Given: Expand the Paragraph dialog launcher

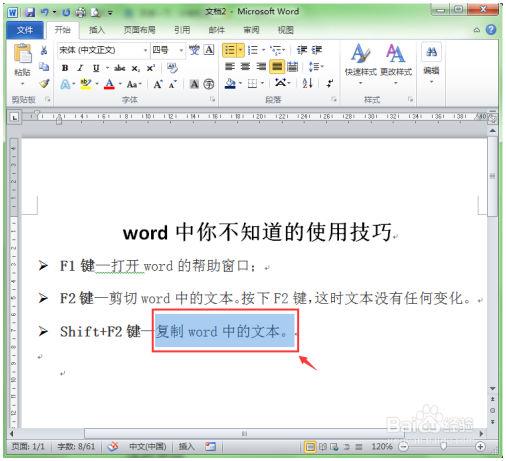Looking at the screenshot, I should 334,99.
